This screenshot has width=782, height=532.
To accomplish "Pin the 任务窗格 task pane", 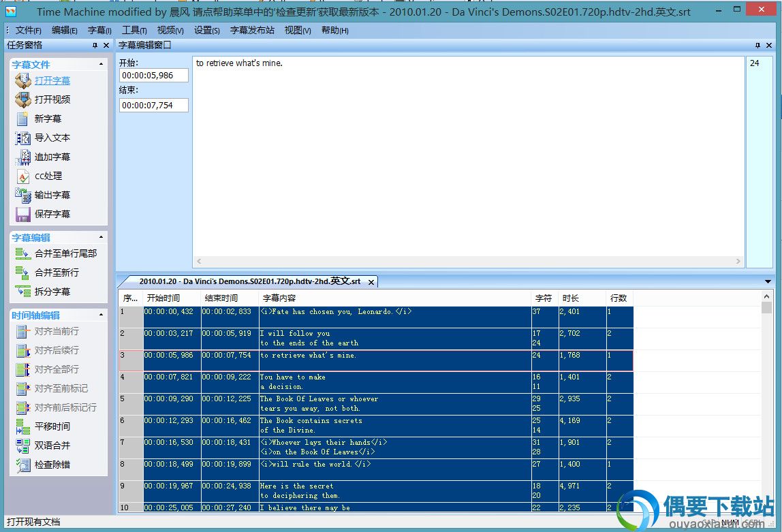I will [95, 46].
